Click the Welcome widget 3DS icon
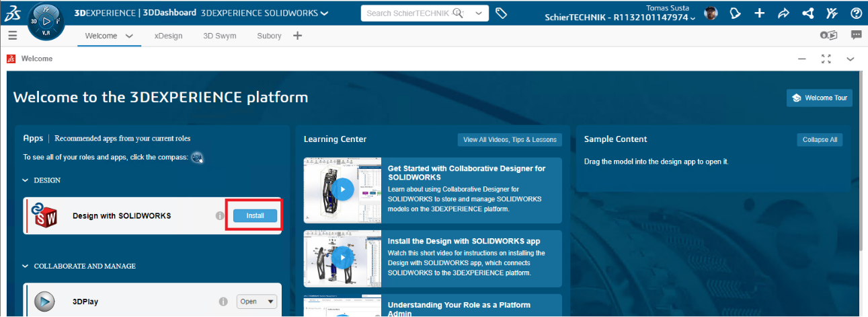This screenshot has height=317, width=868. click(x=11, y=59)
